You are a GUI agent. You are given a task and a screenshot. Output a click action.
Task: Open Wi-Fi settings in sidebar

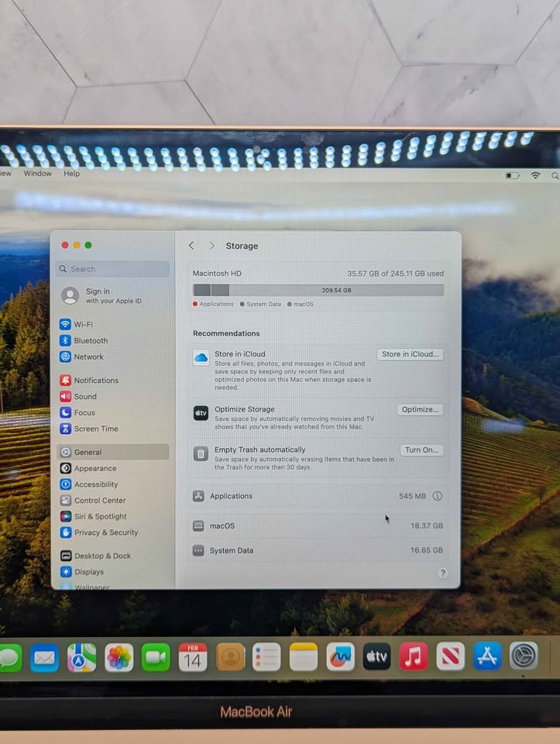coord(83,325)
